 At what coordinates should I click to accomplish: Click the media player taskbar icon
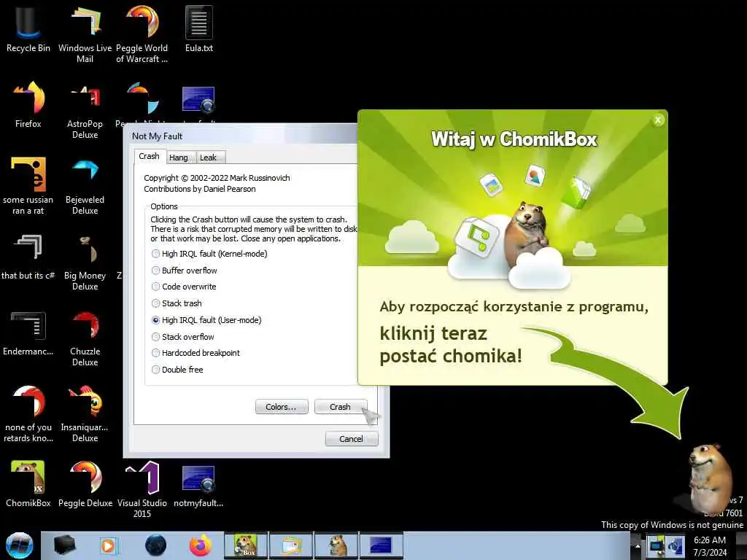tap(108, 545)
